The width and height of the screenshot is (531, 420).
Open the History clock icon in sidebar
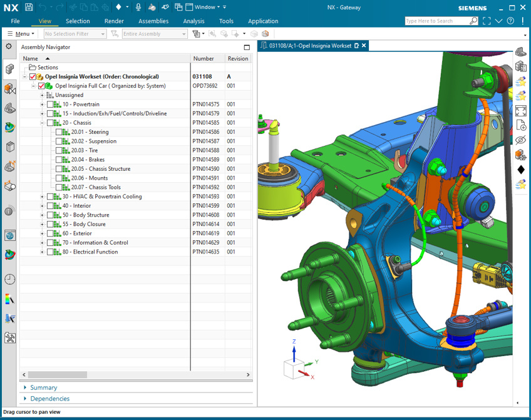pos(10,279)
